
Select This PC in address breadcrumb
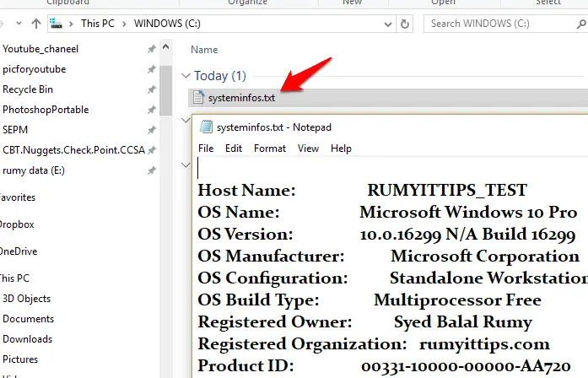pyautogui.click(x=98, y=24)
